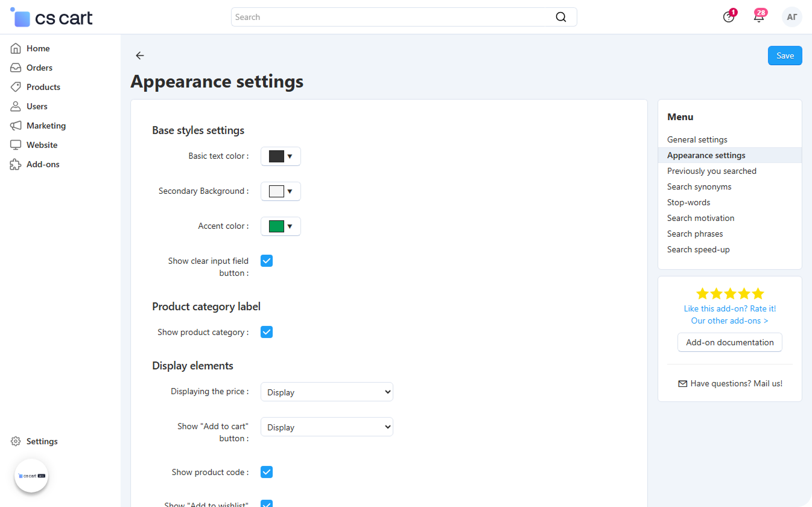Screen dimensions: 812x507
Task: Click the green Accent color swatch
Action: pos(277,226)
